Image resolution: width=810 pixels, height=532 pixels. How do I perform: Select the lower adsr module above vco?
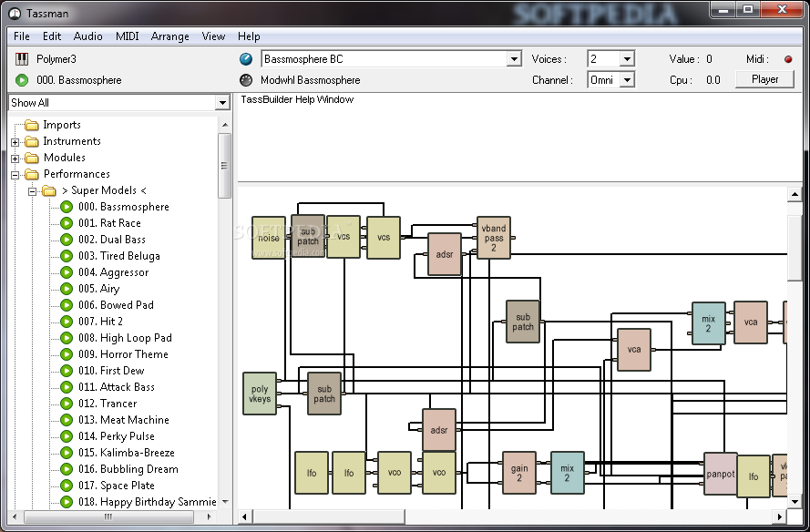click(439, 430)
